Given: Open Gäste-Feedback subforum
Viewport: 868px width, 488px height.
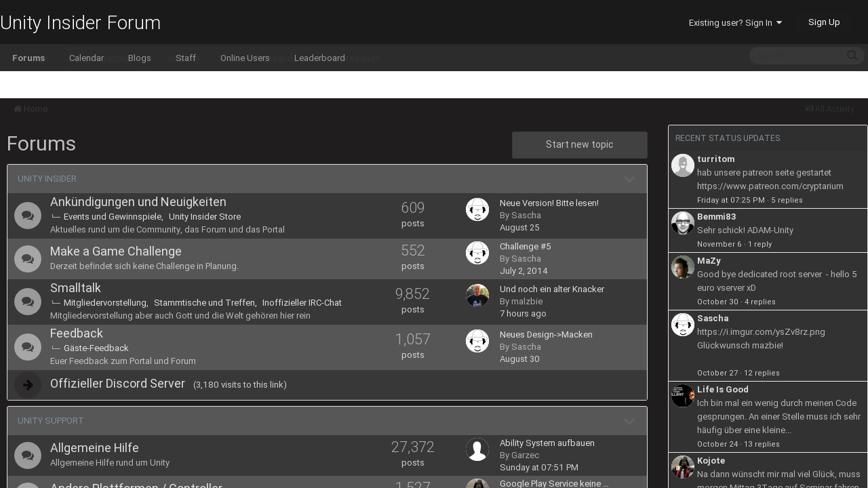Looking at the screenshot, I should 96,348.
